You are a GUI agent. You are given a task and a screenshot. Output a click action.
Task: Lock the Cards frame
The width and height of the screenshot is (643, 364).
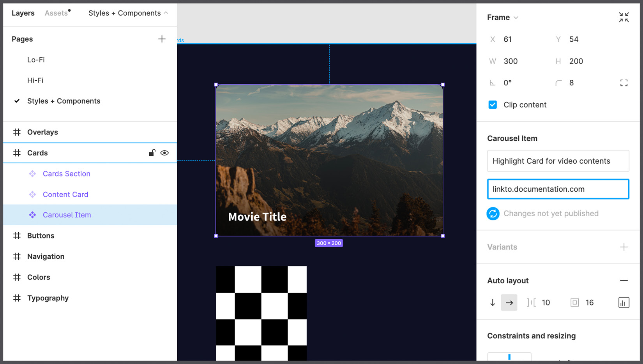pyautogui.click(x=152, y=153)
